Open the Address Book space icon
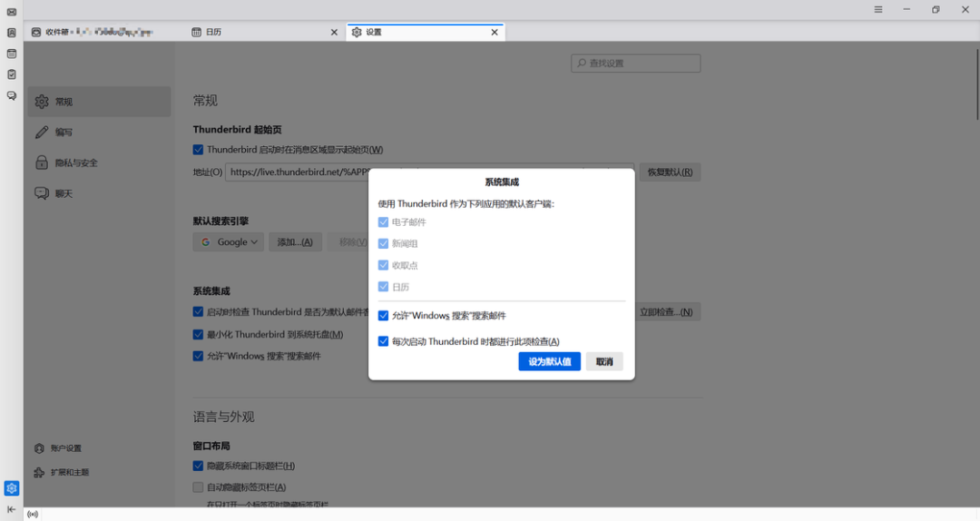This screenshot has height=521, width=980. click(x=11, y=33)
